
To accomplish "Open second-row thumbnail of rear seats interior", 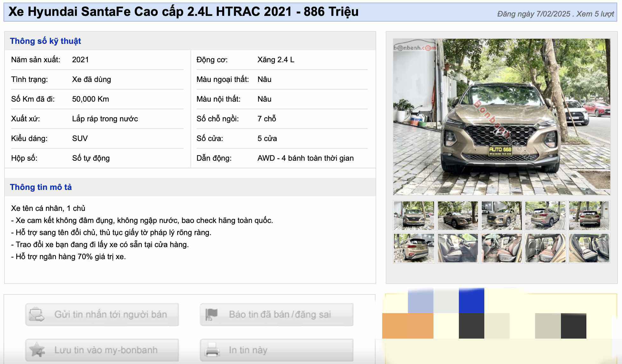I will click(545, 248).
